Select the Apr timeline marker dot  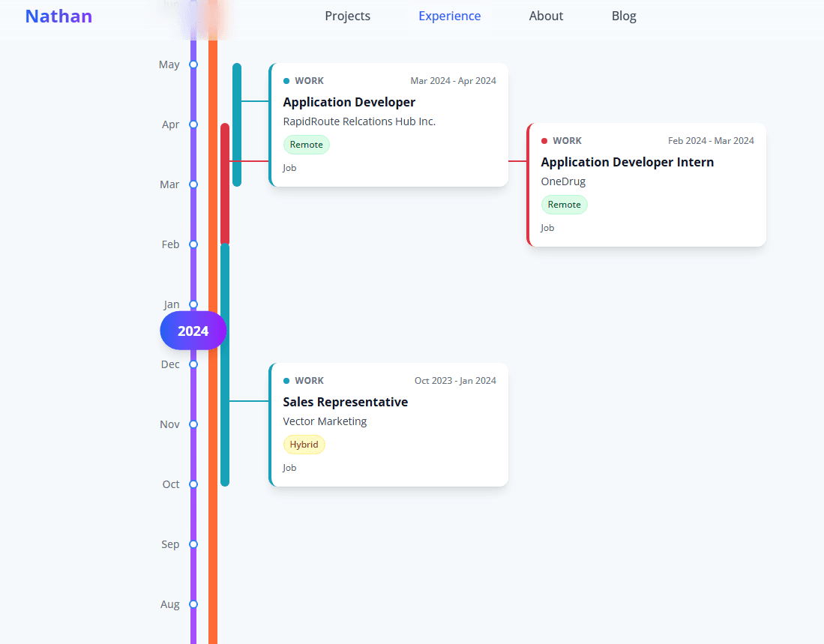pyautogui.click(x=193, y=124)
